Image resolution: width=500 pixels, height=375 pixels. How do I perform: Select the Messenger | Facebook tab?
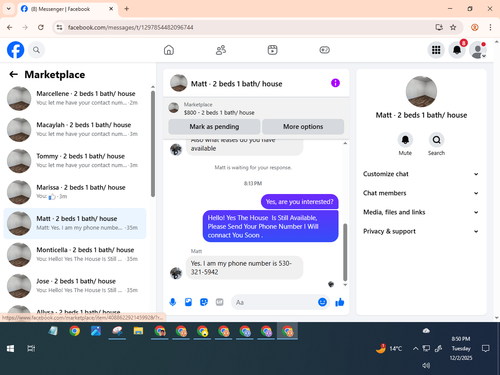pyautogui.click(x=67, y=9)
